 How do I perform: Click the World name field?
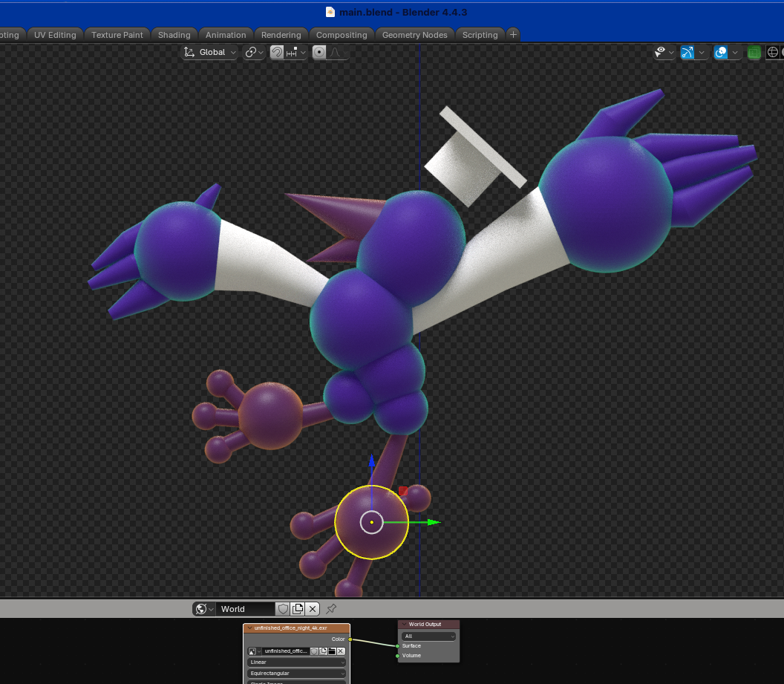[246, 609]
